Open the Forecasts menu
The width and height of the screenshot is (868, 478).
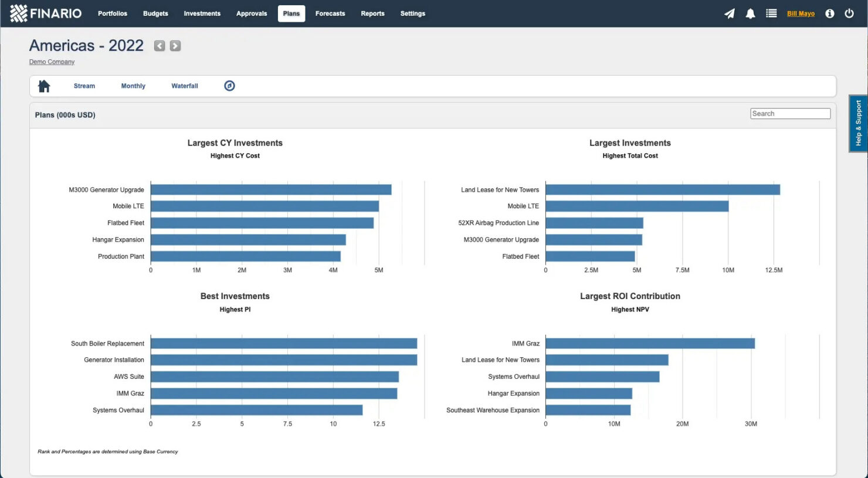coord(330,13)
